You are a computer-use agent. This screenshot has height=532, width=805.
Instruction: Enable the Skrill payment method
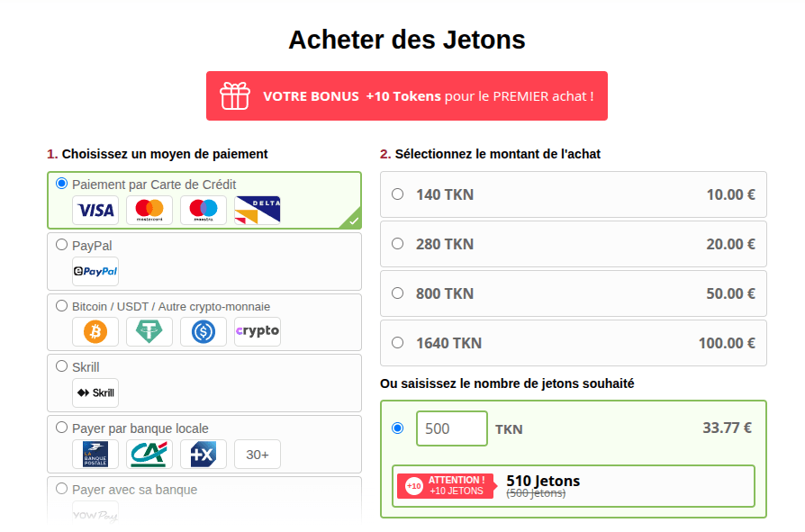click(x=61, y=366)
